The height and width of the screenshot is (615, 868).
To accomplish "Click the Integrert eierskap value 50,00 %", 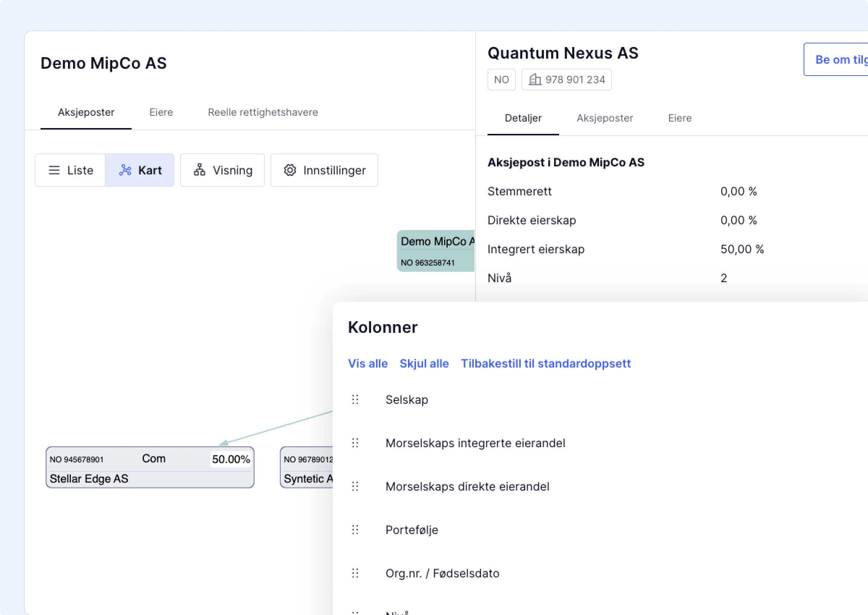I will [x=742, y=249].
